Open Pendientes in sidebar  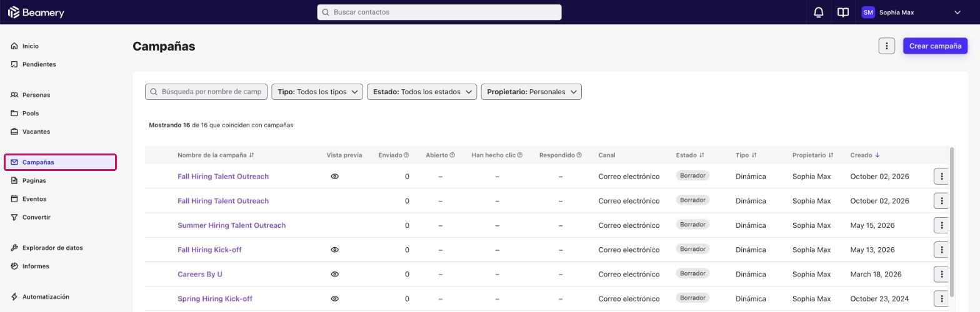[x=39, y=64]
